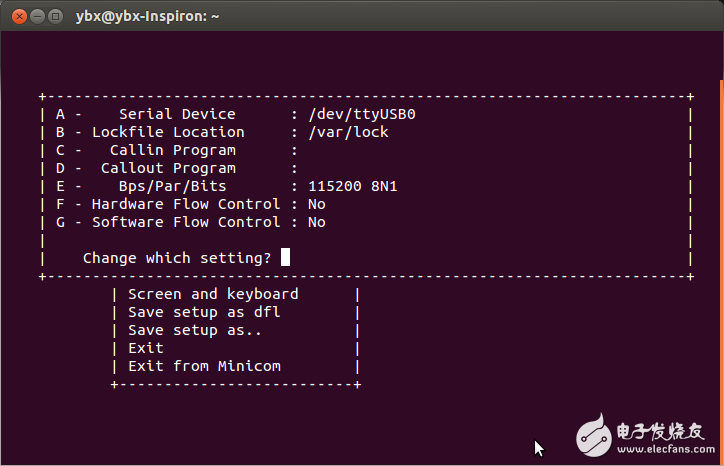Toggle the Hardware Flow Control No value

[317, 204]
